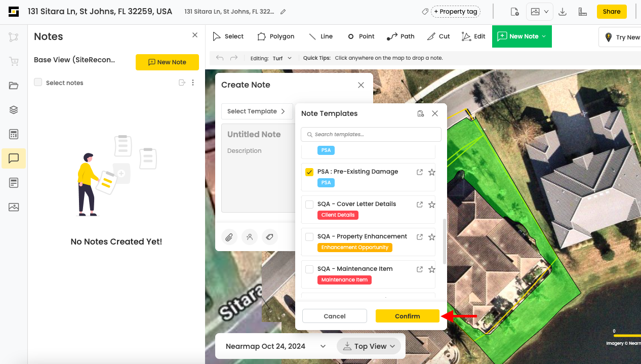Open PSA : Pre-Existing Damage in new tab

click(420, 172)
